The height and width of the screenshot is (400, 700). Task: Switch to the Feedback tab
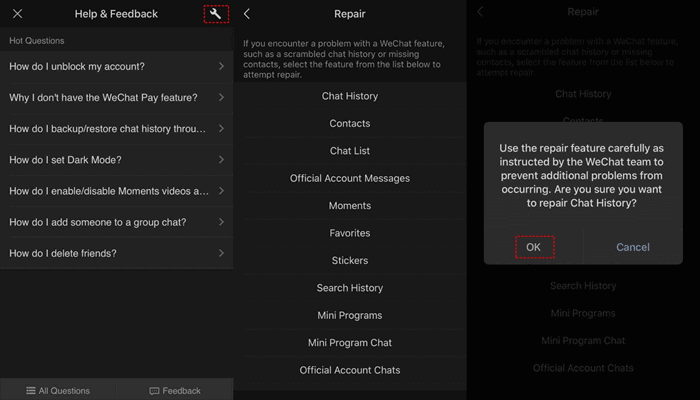(x=175, y=390)
